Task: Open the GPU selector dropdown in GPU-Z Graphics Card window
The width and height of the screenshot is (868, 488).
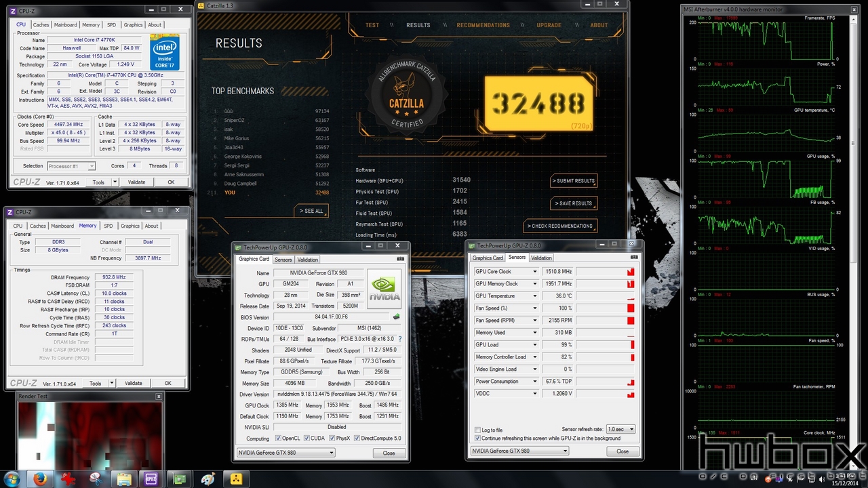Action: 285,453
